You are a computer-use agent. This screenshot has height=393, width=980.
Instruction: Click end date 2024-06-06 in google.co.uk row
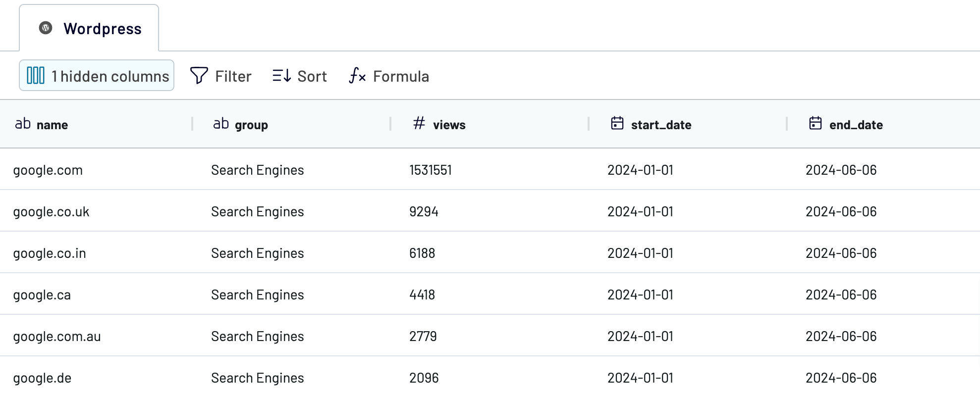pos(841,212)
